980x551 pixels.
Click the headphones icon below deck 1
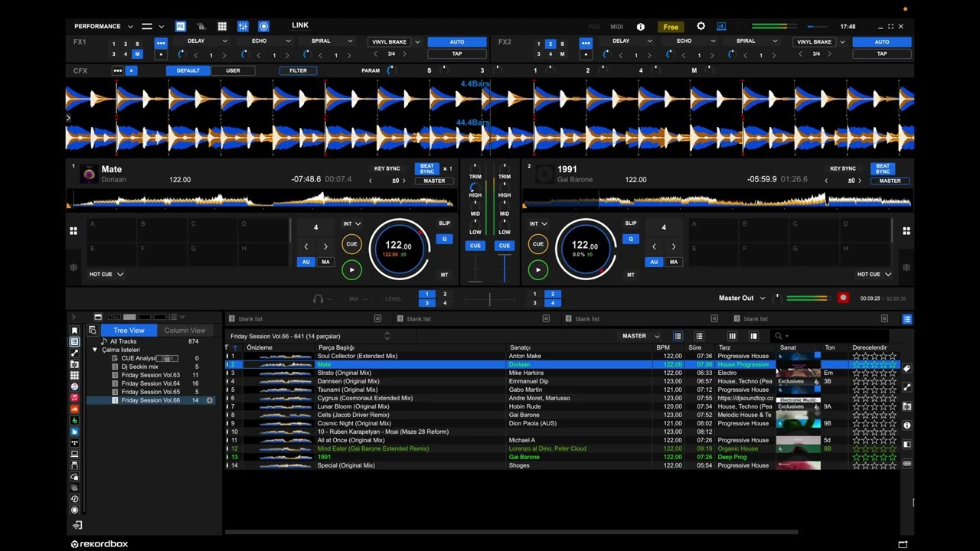318,299
